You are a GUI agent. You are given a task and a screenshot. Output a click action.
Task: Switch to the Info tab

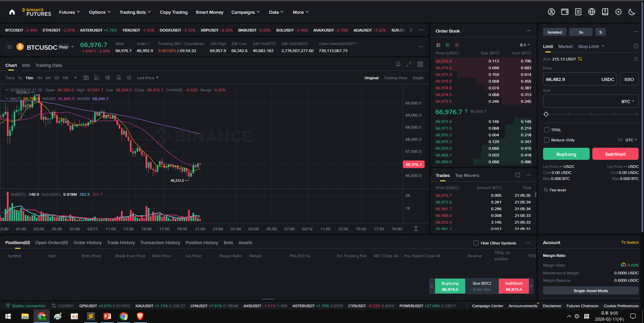pos(26,65)
